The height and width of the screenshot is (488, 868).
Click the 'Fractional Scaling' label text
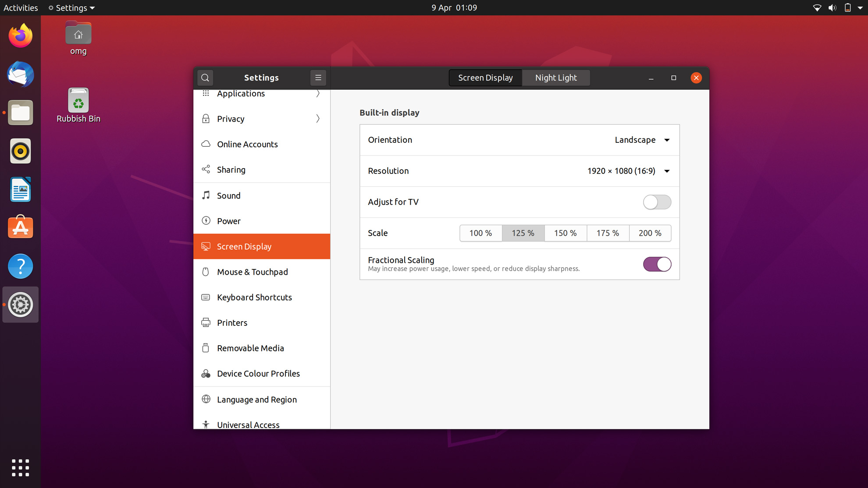tap(401, 260)
